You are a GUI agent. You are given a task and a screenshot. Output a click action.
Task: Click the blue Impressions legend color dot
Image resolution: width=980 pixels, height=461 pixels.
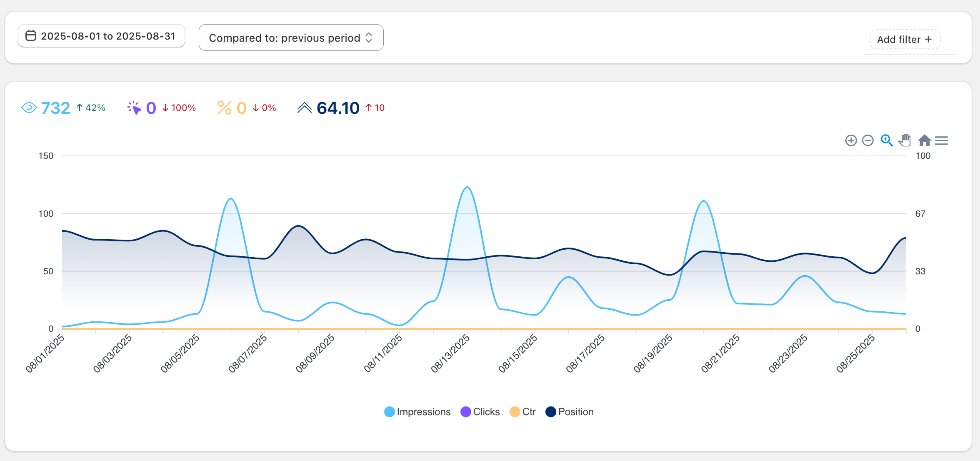pyautogui.click(x=389, y=411)
